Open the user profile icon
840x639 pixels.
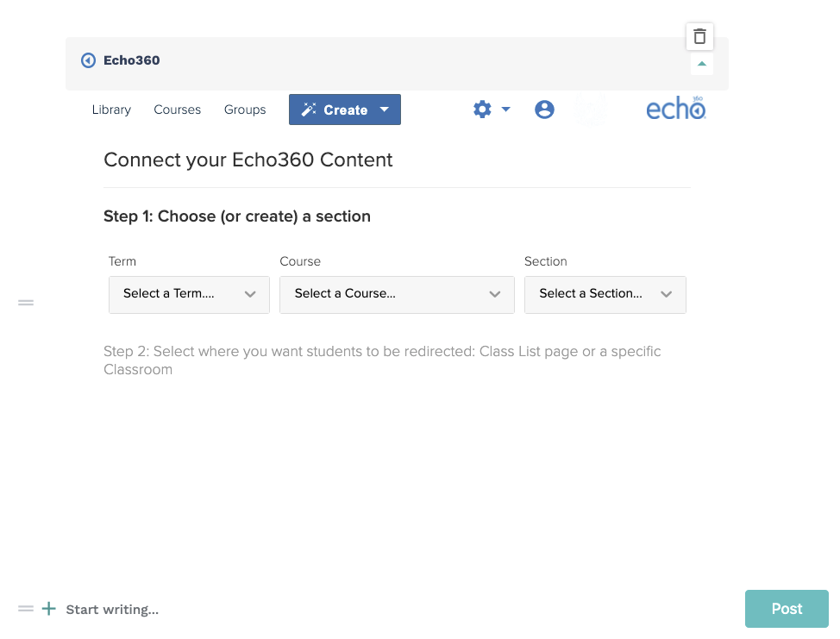pyautogui.click(x=544, y=110)
